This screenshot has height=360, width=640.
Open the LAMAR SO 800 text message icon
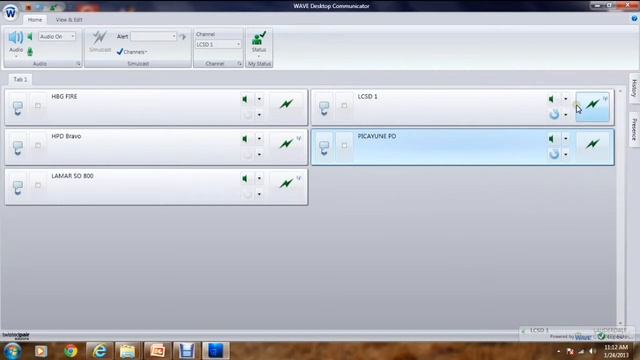pos(18,187)
